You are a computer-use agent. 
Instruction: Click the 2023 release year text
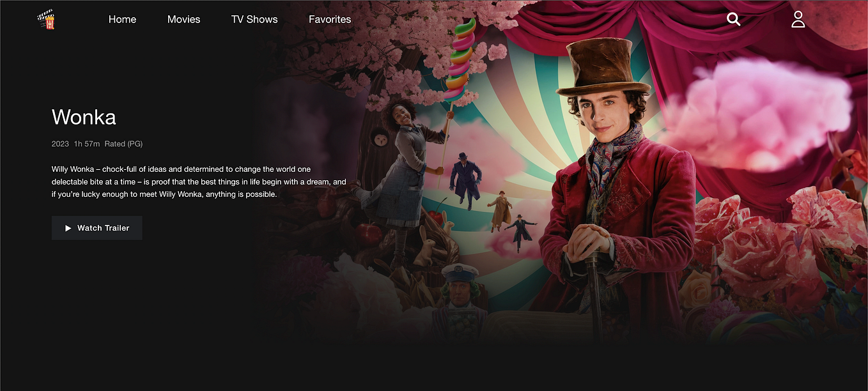tap(60, 144)
